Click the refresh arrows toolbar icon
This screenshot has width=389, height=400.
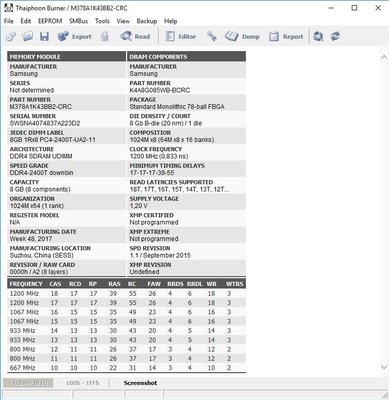[335, 36]
